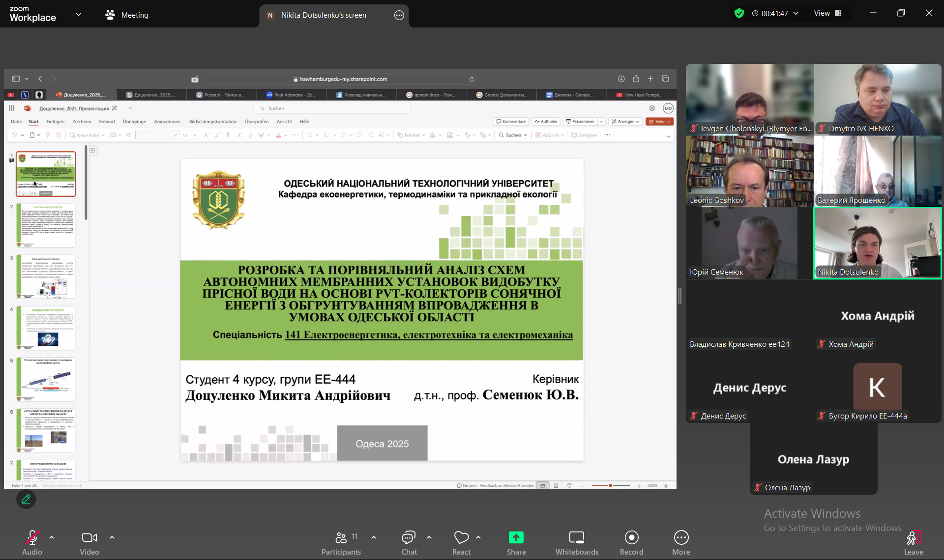Open the Chat panel

click(409, 542)
